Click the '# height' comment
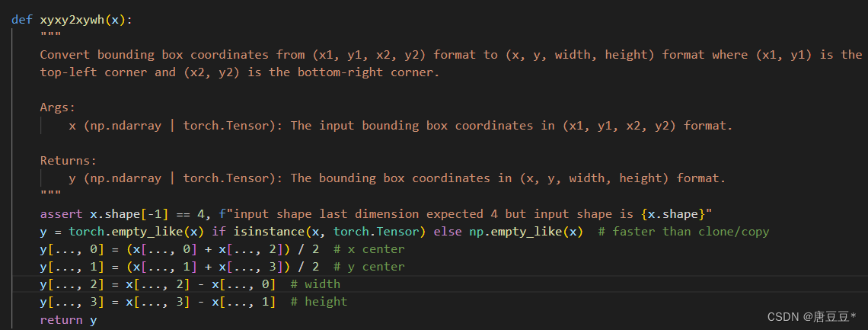Image resolution: width=868 pixels, height=330 pixels. click(318, 301)
